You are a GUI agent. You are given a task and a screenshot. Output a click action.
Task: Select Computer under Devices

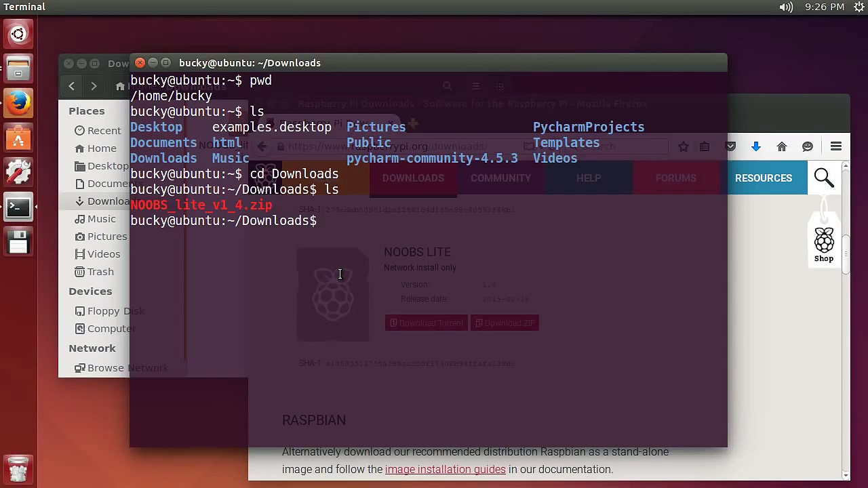point(104,329)
